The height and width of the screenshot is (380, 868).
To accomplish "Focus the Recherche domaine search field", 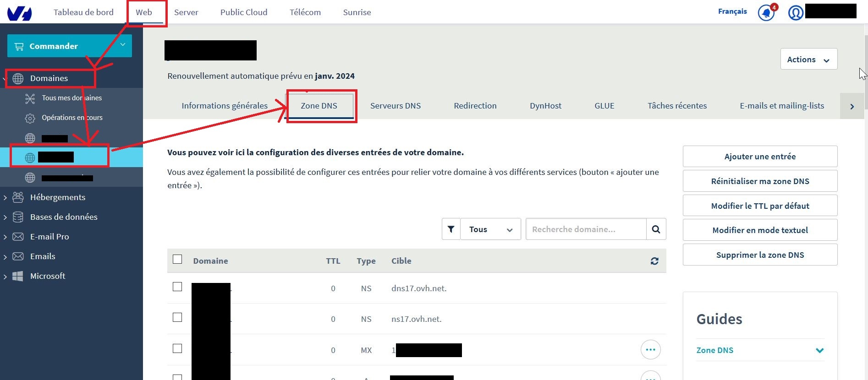I will [586, 229].
